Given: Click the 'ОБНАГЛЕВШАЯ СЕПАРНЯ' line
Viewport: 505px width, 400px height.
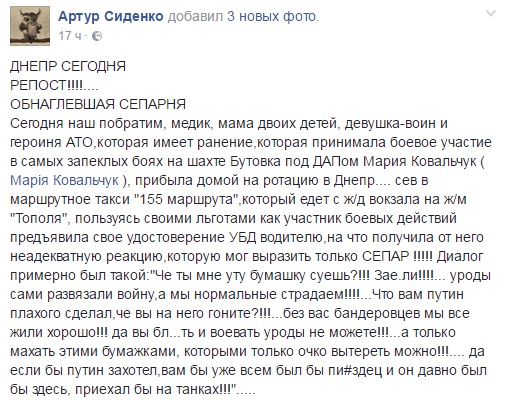Looking at the screenshot, I should [98, 104].
